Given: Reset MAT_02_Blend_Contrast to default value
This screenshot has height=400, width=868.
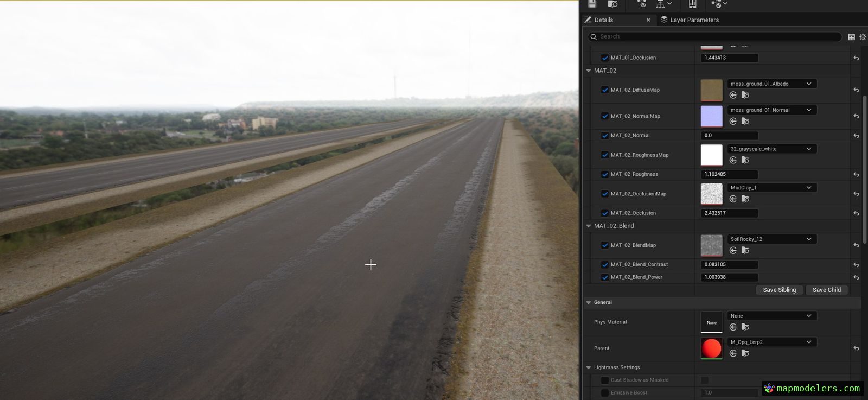Looking at the screenshot, I should point(856,265).
